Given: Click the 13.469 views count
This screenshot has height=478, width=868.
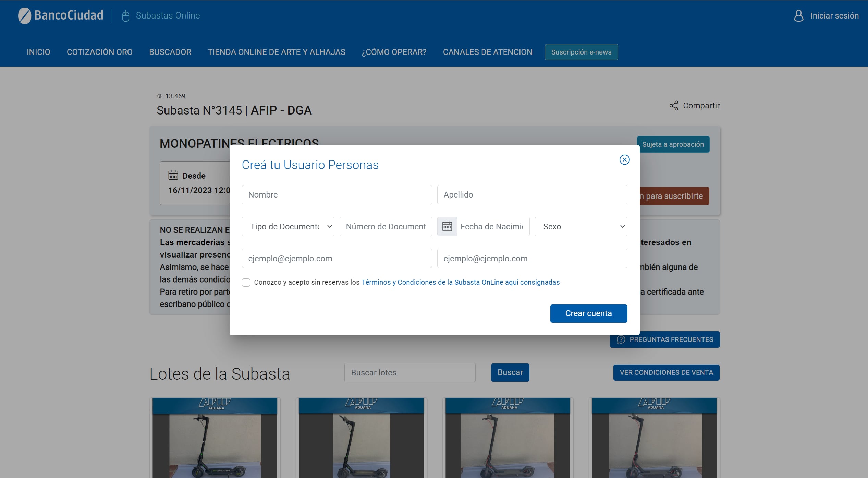Looking at the screenshot, I should (x=175, y=96).
